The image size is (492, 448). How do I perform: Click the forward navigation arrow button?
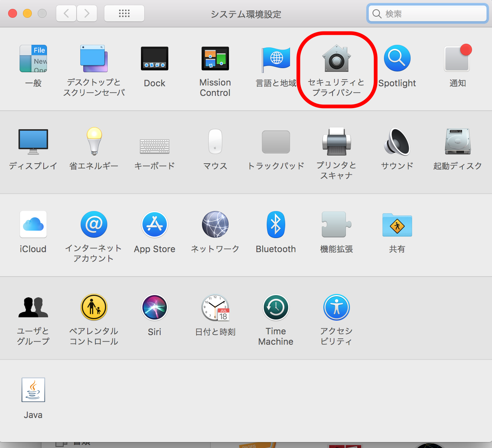point(87,14)
